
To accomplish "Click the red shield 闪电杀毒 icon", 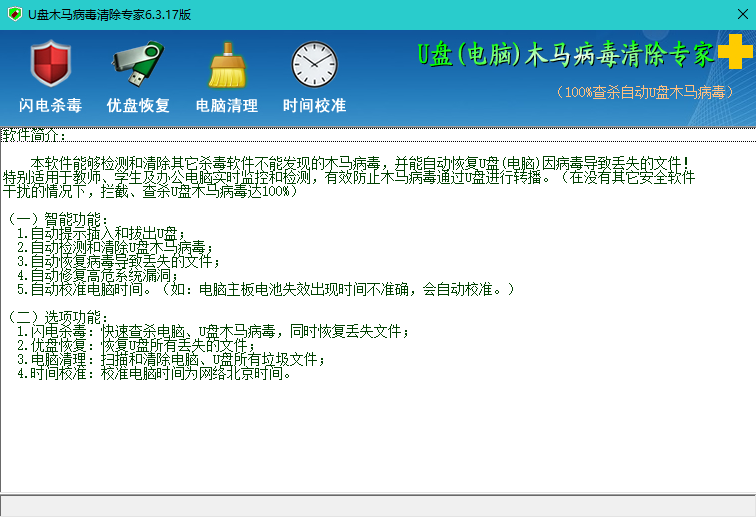I will (51, 63).
